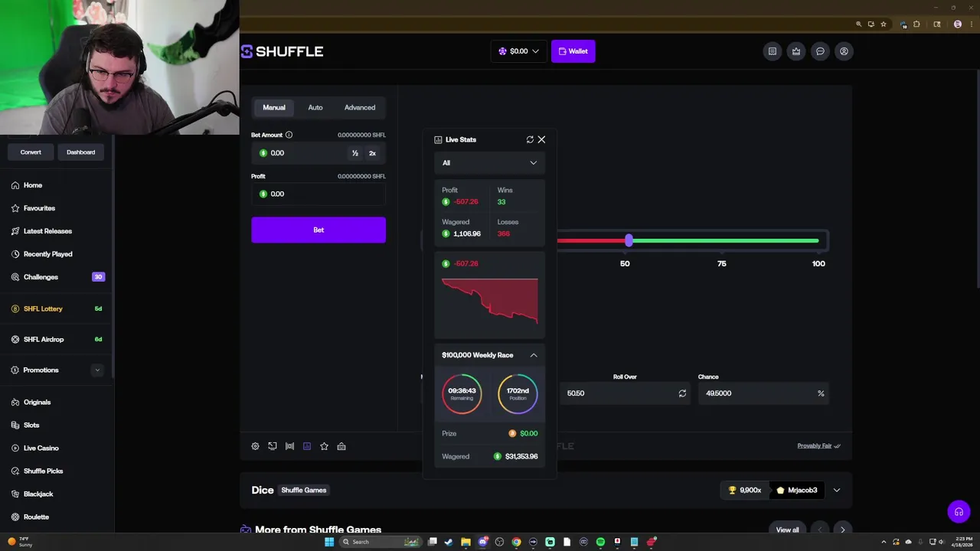Show Bet Amount info tooltip icon
Screen dimensions: 980x551
pos(289,135)
